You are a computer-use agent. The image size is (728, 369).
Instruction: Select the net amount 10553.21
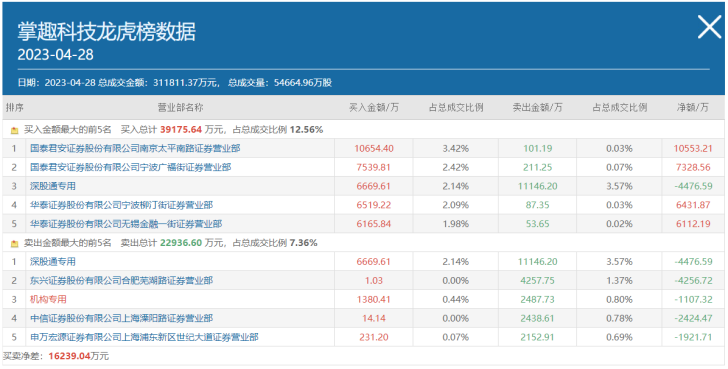[x=693, y=149]
